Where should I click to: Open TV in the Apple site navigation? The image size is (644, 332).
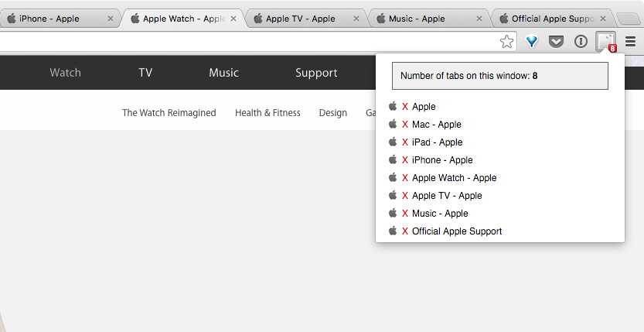click(145, 73)
